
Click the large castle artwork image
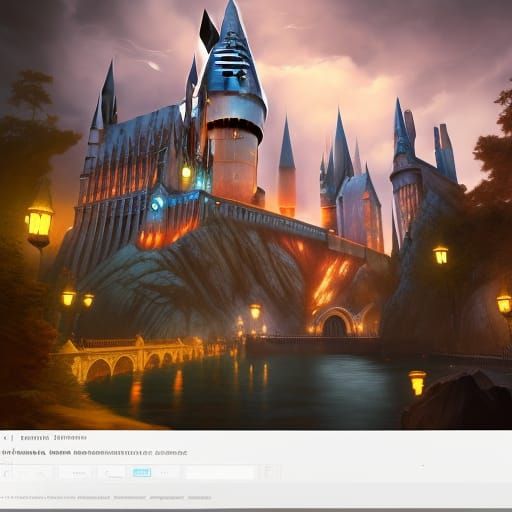tap(256, 215)
